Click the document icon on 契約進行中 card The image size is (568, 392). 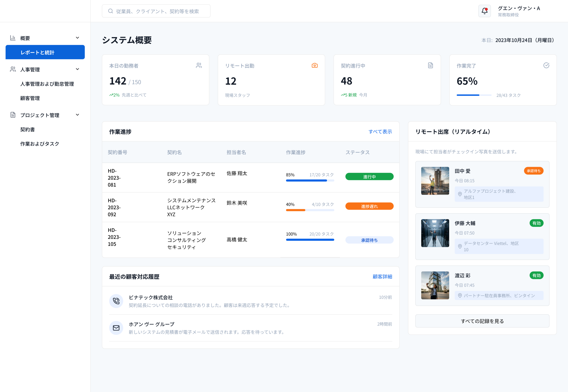point(430,65)
